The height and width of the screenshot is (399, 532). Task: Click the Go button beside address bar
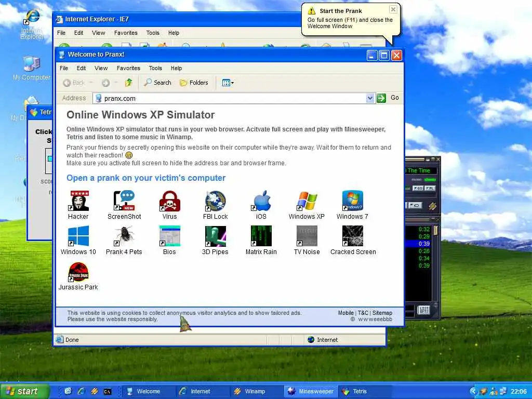[395, 98]
